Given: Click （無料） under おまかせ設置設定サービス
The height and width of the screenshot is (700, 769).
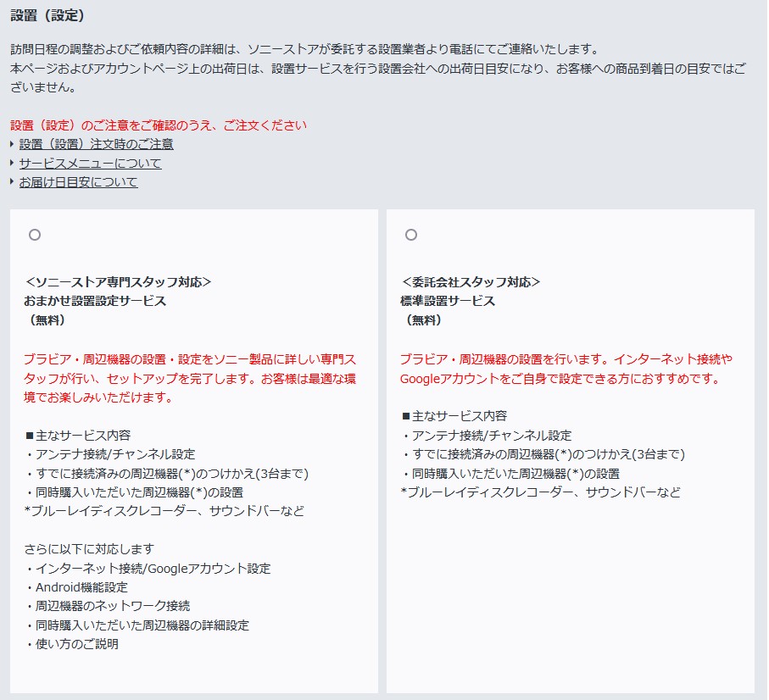Looking at the screenshot, I should coord(47,320).
